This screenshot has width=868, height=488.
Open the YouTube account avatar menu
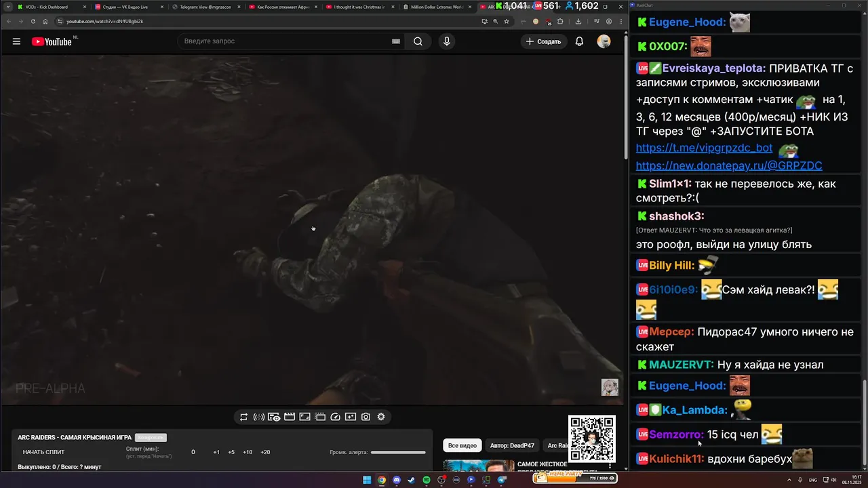coord(604,41)
